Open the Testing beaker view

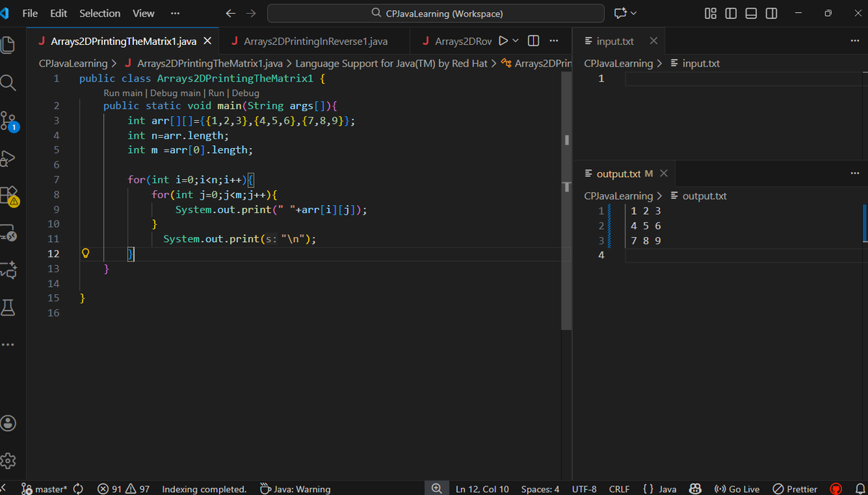(9, 309)
